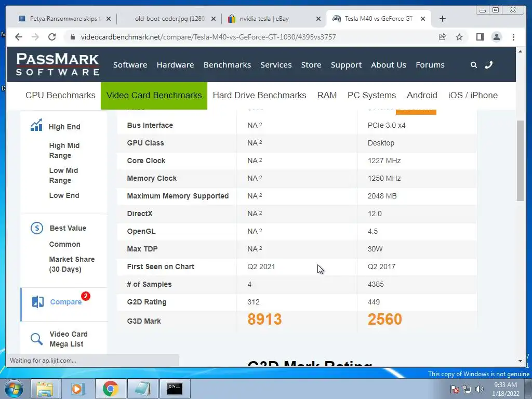
Task: Click the PassMark search magnifier icon
Action: [x=474, y=65]
